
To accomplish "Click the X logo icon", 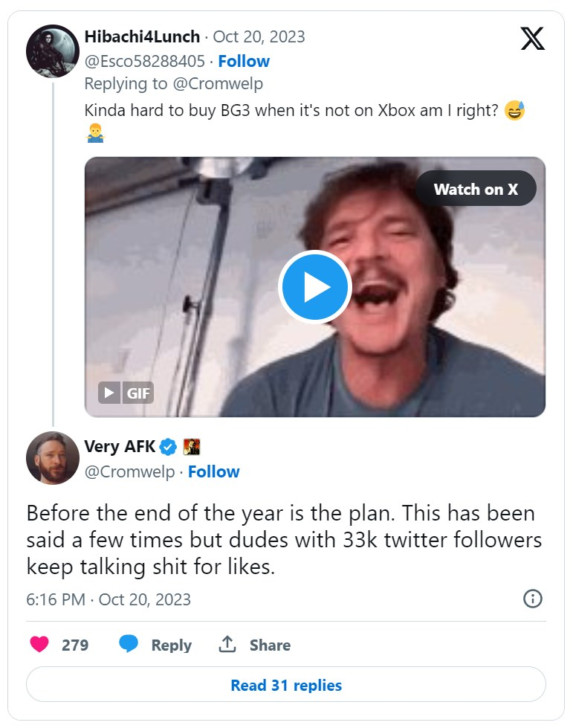I will pos(532,38).
